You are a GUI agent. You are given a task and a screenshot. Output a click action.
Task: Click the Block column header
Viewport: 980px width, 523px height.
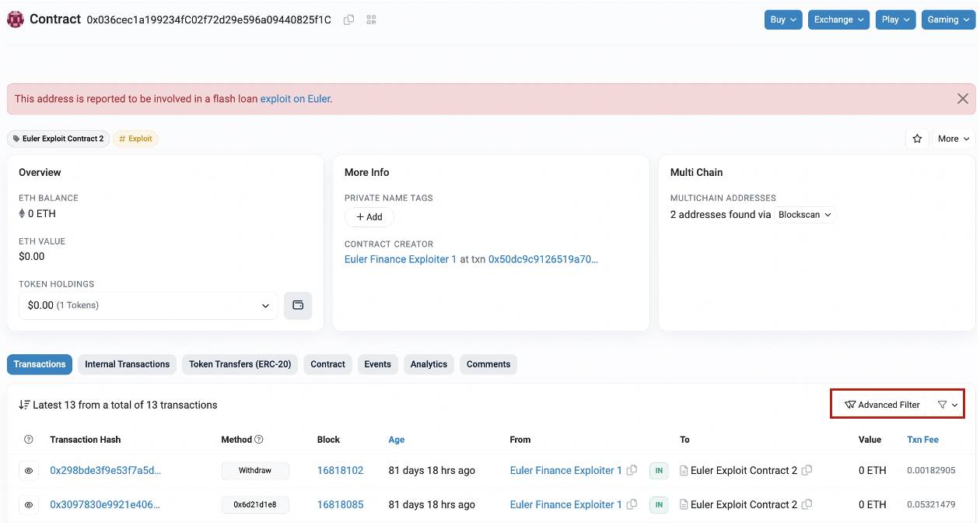pyautogui.click(x=329, y=440)
